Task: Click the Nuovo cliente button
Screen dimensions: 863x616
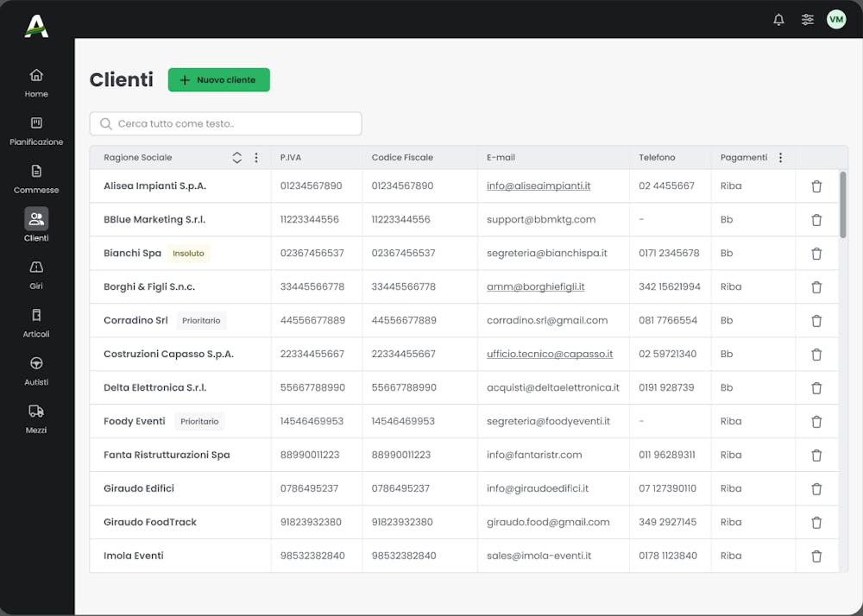Action: [x=218, y=79]
